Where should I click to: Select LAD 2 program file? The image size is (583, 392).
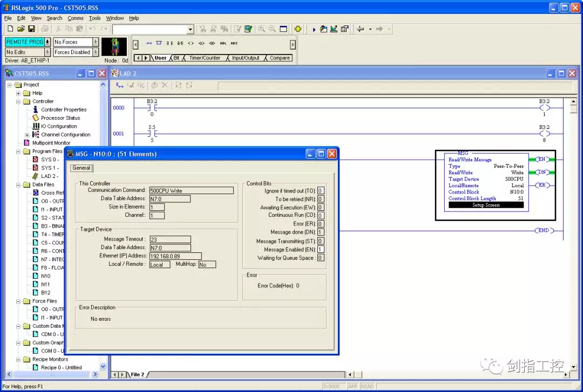[50, 176]
